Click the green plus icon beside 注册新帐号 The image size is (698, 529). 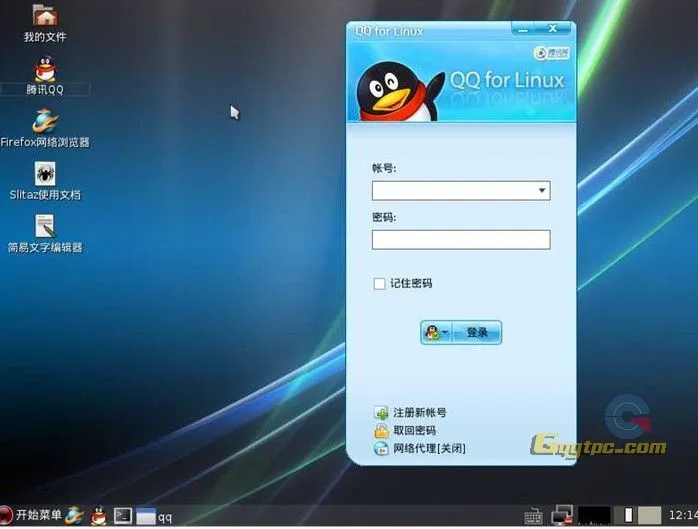coord(381,413)
